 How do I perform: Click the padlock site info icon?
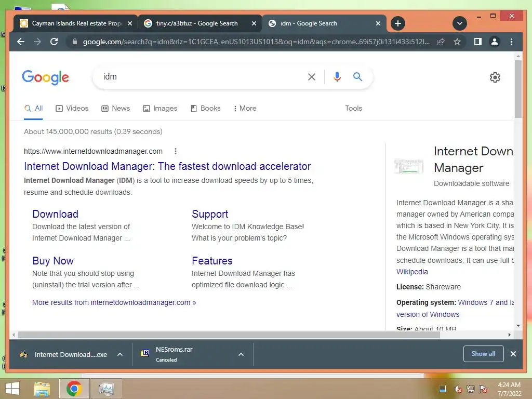tap(75, 42)
